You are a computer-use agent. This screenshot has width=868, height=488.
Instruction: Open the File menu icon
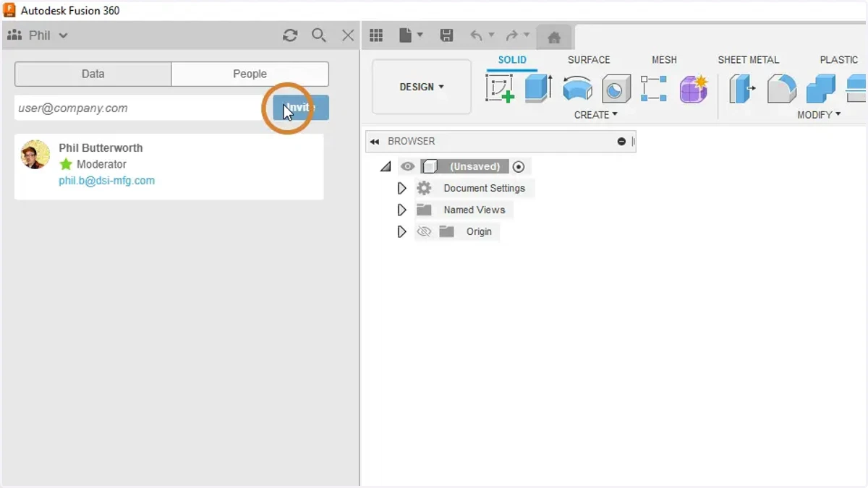coord(406,35)
